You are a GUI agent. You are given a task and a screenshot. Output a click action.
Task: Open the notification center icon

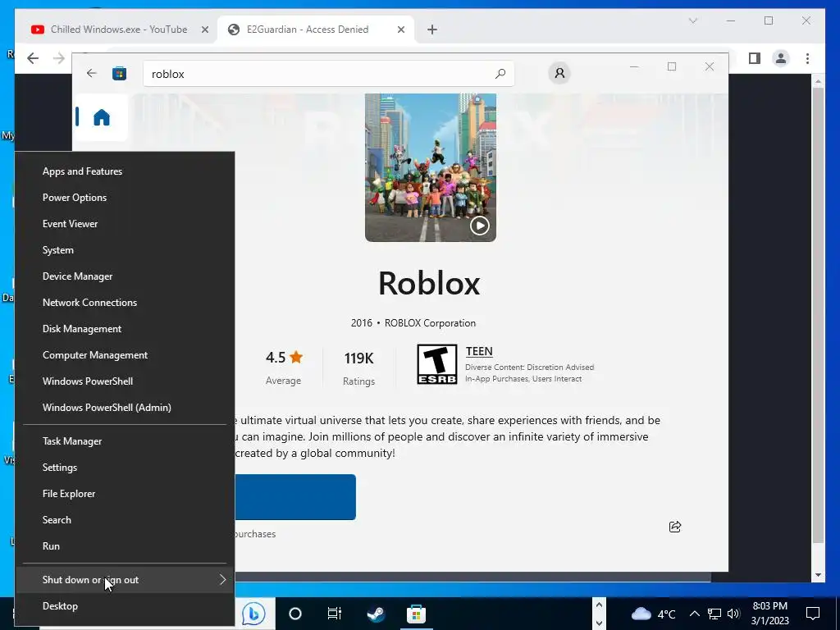[813, 614]
